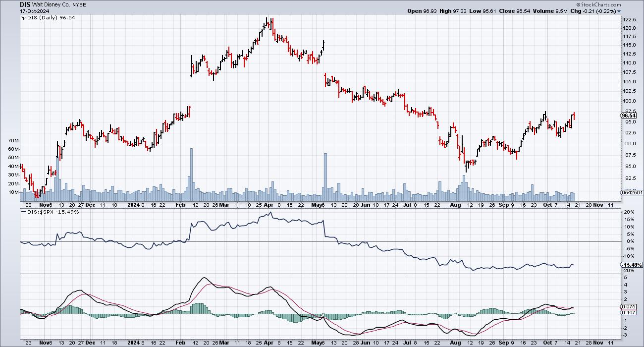Click the 2024 label under the volume bars
Screen dimensions: 644x347
pos(134,204)
